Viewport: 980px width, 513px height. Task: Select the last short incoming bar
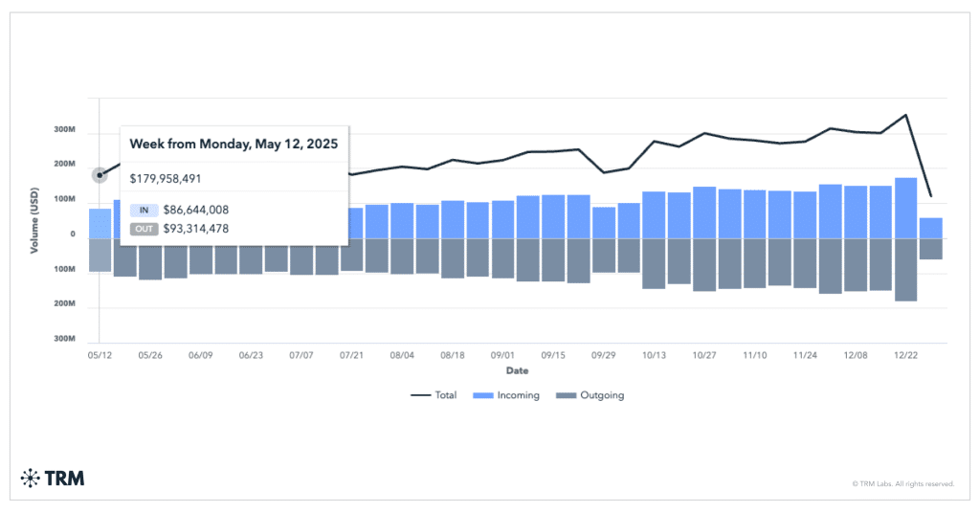click(930, 228)
